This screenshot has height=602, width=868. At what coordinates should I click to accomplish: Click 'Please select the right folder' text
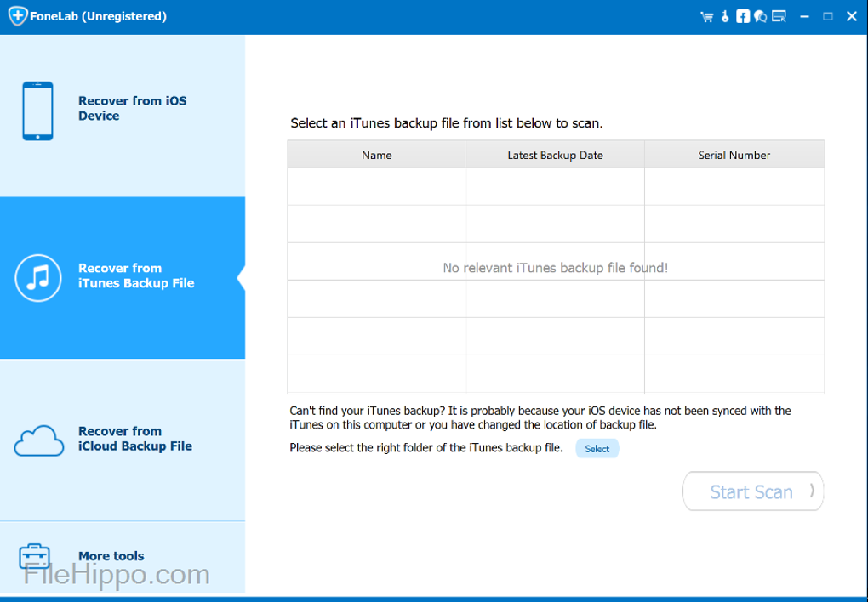(x=426, y=447)
